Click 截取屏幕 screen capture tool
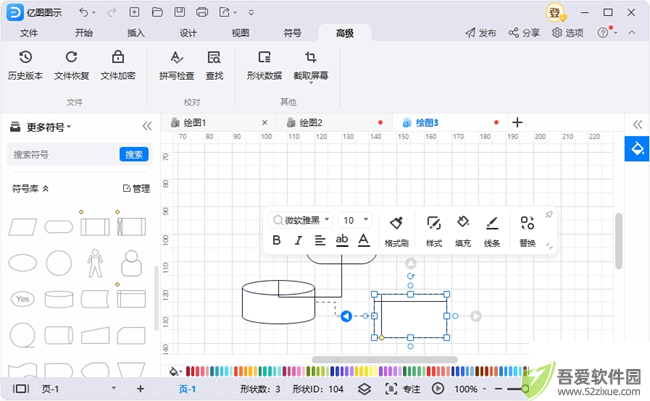Screen dimensions: 650x401 click(x=311, y=66)
